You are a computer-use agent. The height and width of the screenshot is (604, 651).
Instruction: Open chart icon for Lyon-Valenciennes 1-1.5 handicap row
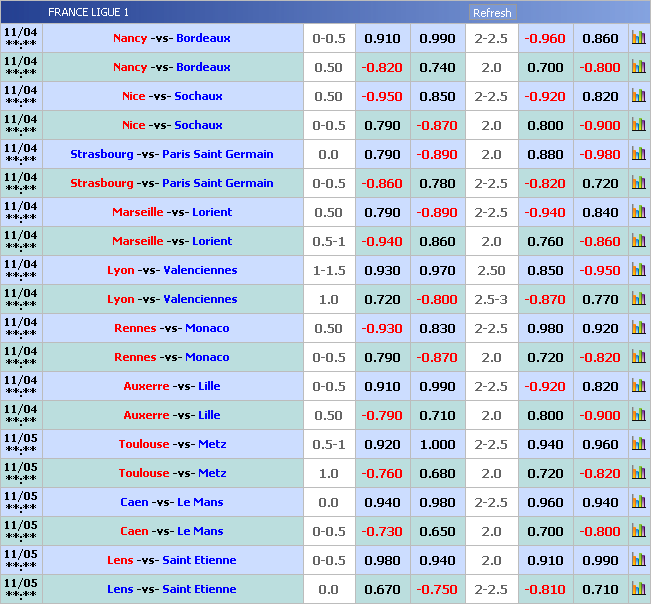[638, 270]
